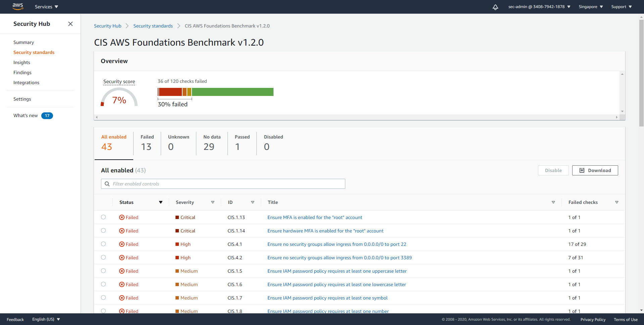Viewport: 644px width, 325px height.
Task: Go to Security Hub breadcrumb link
Action: [x=107, y=26]
